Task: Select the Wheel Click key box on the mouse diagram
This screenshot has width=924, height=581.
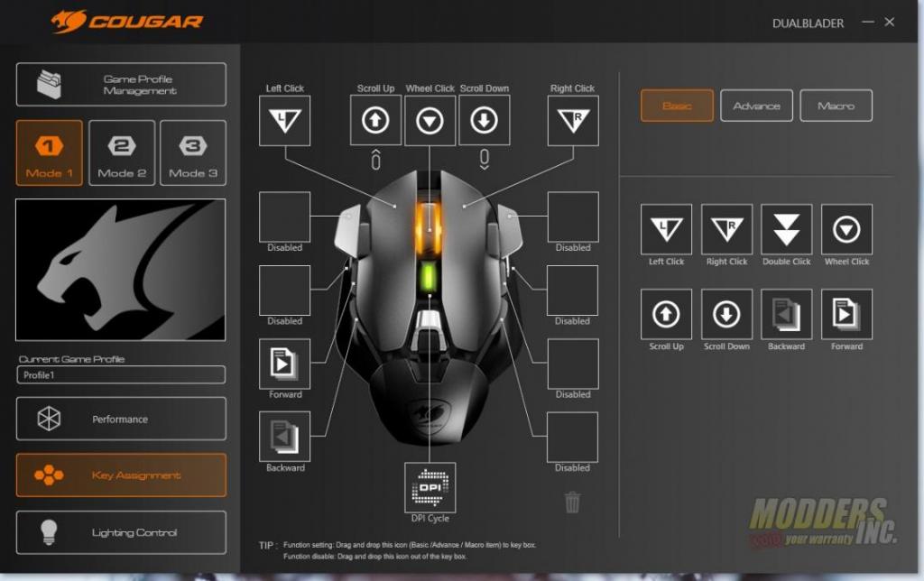Action: (430, 120)
